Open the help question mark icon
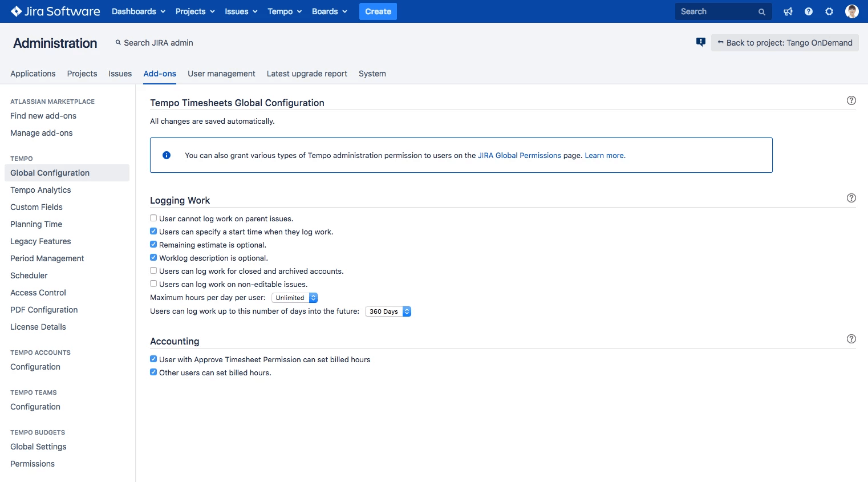This screenshot has width=868, height=482. tap(808, 11)
